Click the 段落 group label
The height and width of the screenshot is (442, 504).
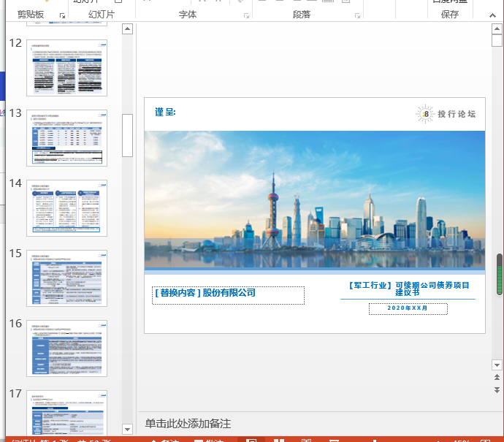click(x=302, y=15)
